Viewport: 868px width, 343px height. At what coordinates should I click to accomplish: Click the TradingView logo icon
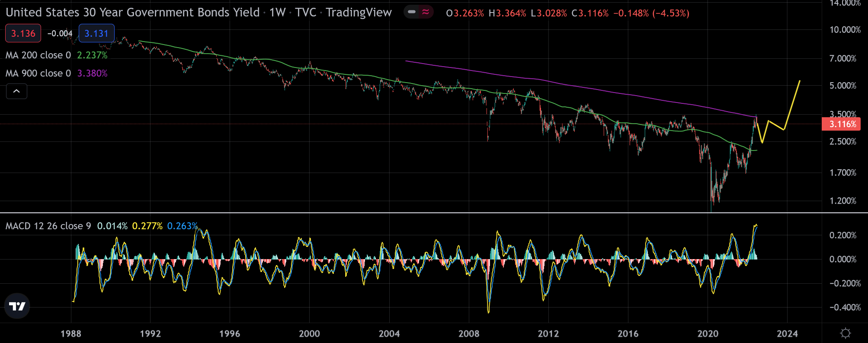click(x=17, y=306)
